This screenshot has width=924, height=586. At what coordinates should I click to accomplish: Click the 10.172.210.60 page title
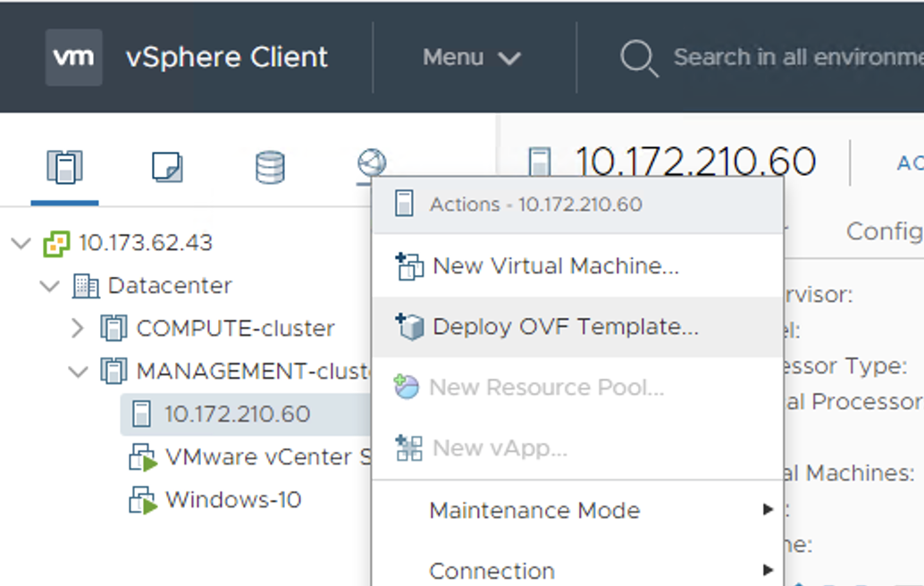tap(696, 162)
